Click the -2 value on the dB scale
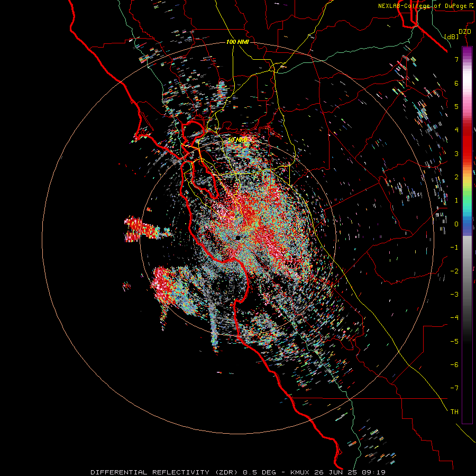Image resolution: width=476 pixels, height=476 pixels. pyautogui.click(x=454, y=271)
